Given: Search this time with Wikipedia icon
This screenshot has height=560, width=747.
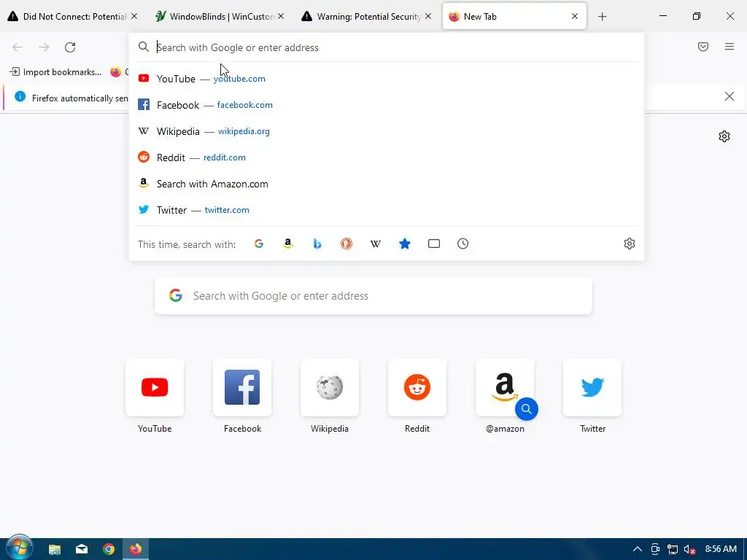Looking at the screenshot, I should point(376,244).
